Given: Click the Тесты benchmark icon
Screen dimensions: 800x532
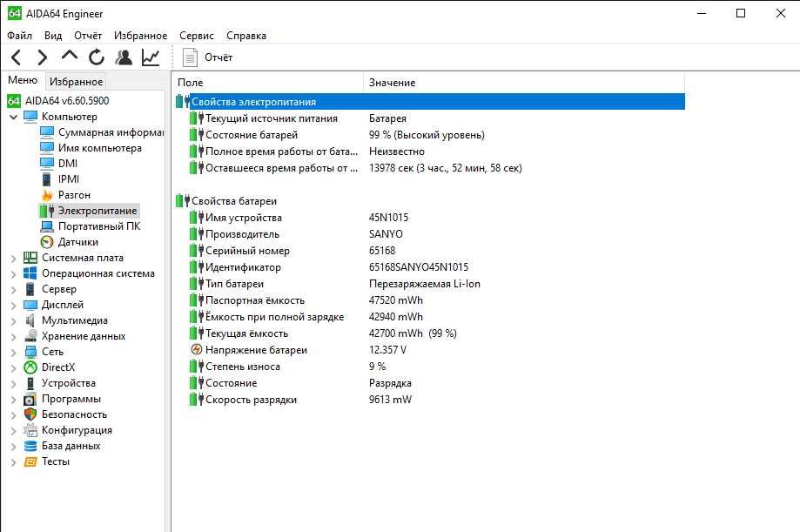Looking at the screenshot, I should (30, 462).
